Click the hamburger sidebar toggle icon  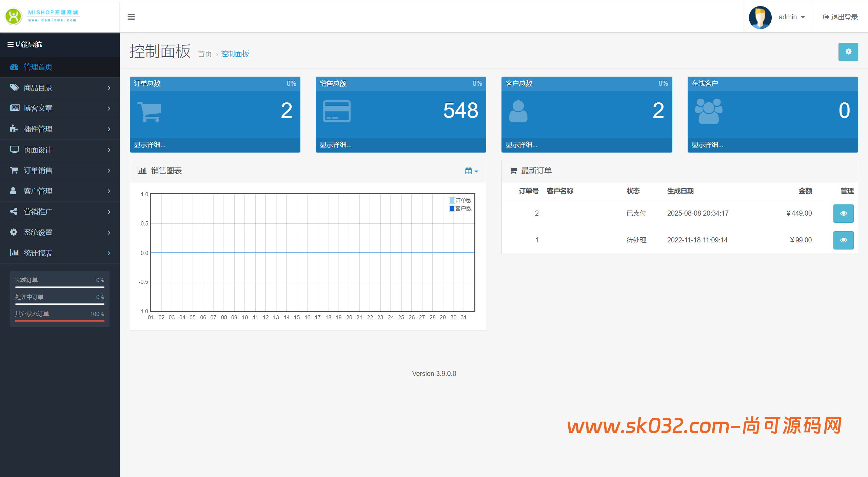131,17
